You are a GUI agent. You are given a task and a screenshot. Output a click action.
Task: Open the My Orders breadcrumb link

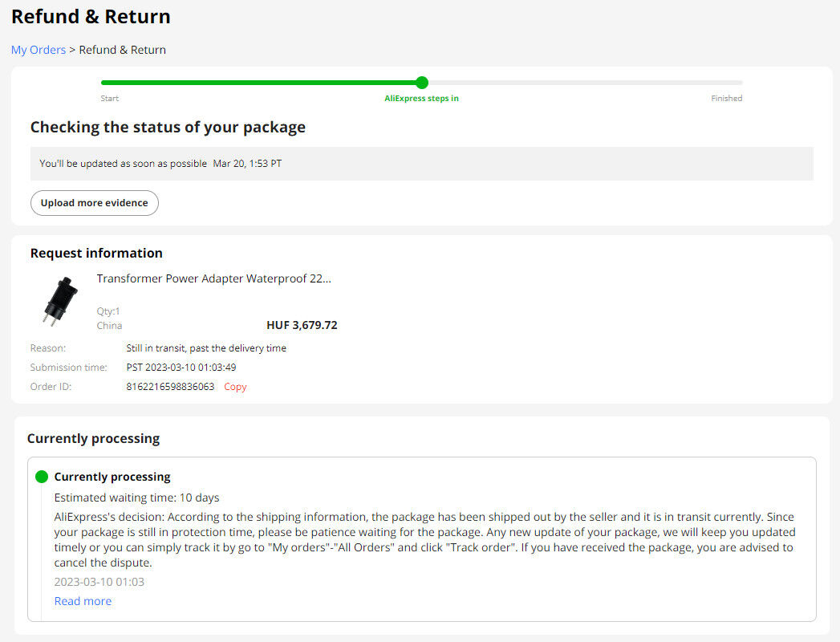(x=38, y=50)
